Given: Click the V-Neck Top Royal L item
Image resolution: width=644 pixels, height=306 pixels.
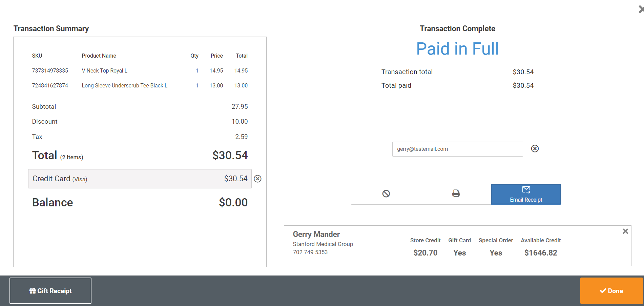Looking at the screenshot, I should [105, 71].
